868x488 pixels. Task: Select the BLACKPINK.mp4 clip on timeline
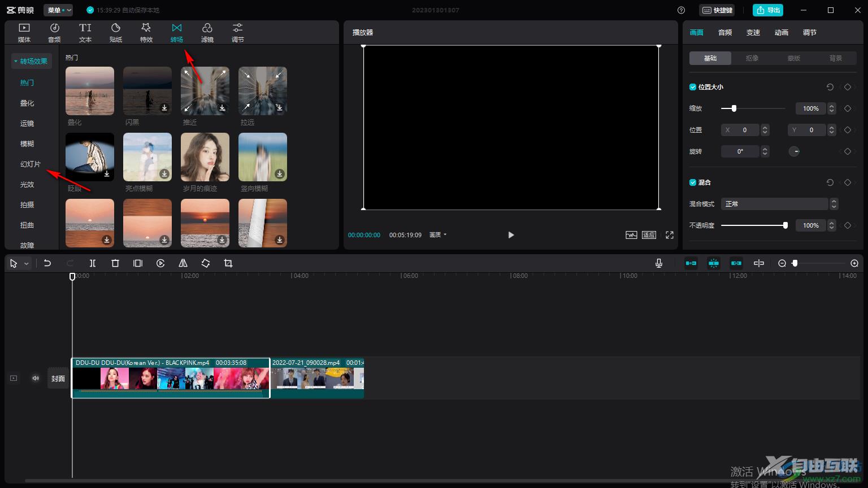tap(171, 378)
